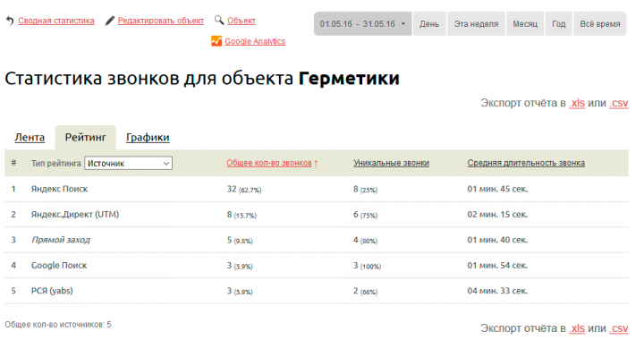The height and width of the screenshot is (340, 644).
Task: Export the report as .xls at the top
Action: [x=577, y=103]
